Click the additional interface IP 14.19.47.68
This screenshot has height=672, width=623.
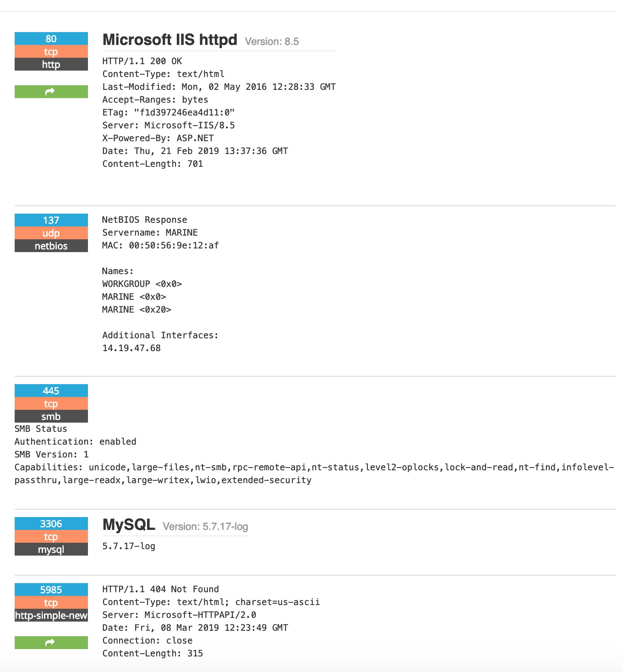point(131,348)
